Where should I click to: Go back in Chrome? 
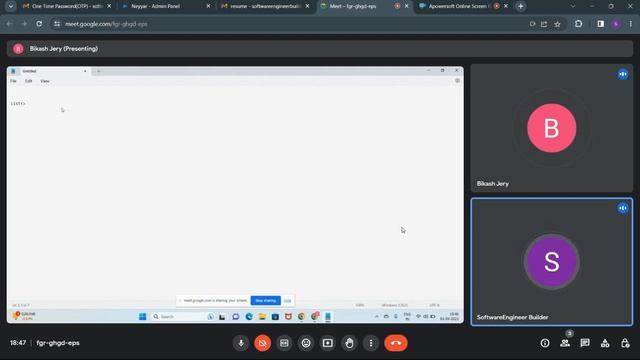(9, 24)
